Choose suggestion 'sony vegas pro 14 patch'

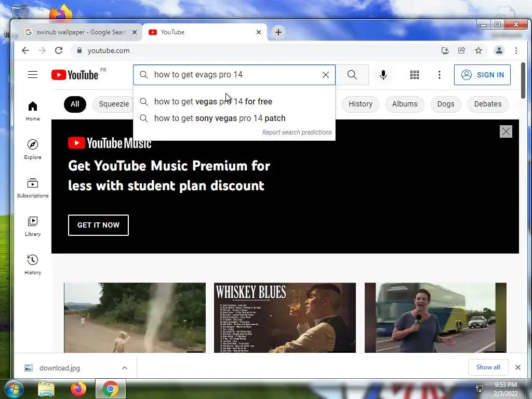pos(234,118)
